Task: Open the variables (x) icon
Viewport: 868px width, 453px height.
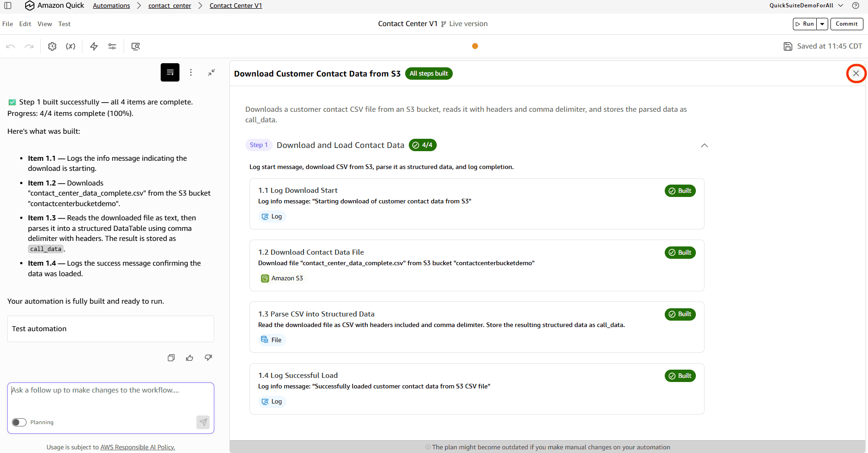Action: pos(71,46)
